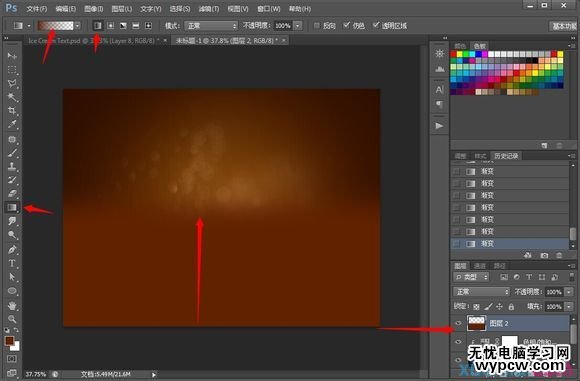The height and width of the screenshot is (381, 580).
Task: Toggle the 仿色 (Dither) checkbox
Action: pyautogui.click(x=346, y=25)
